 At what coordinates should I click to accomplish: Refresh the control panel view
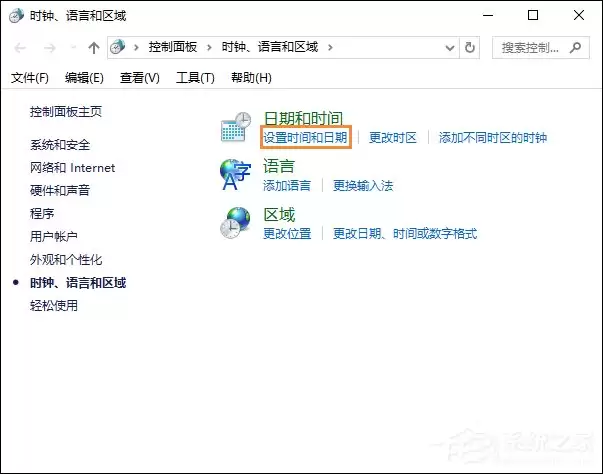tap(470, 48)
